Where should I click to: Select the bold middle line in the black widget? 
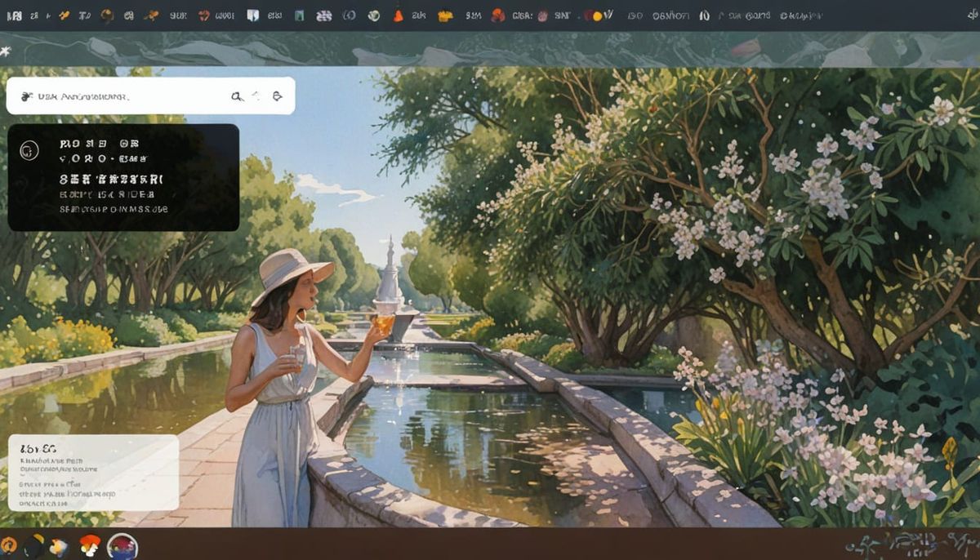click(x=111, y=179)
